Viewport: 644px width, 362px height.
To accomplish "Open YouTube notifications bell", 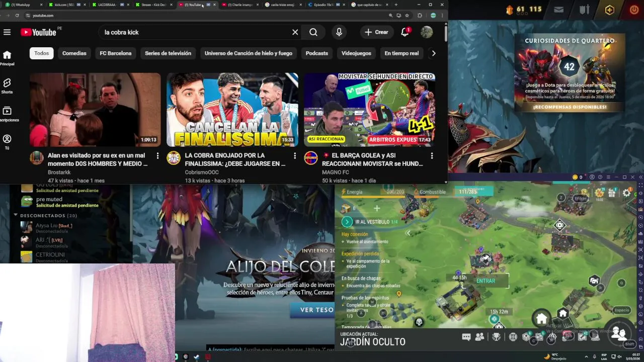I will tap(405, 32).
